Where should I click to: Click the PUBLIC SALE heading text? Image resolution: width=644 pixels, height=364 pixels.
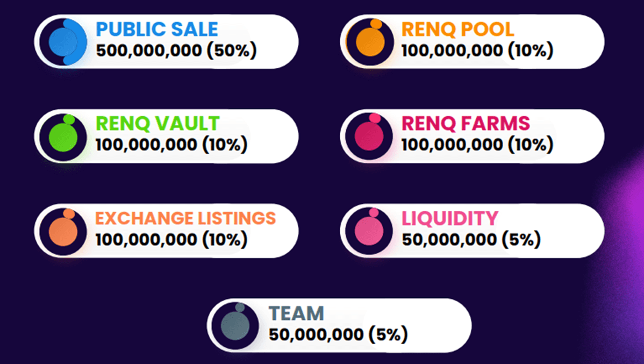coord(157,29)
